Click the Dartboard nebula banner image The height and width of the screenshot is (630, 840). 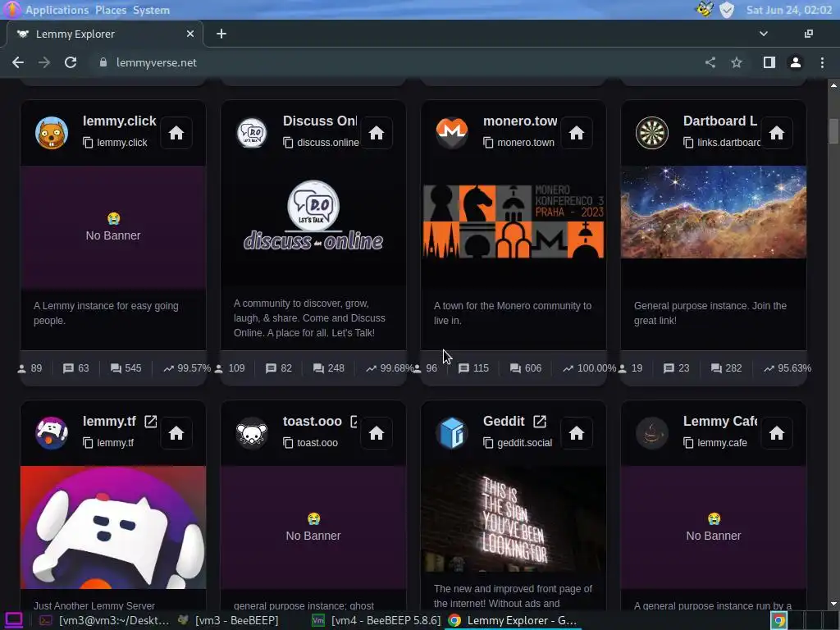(x=714, y=212)
